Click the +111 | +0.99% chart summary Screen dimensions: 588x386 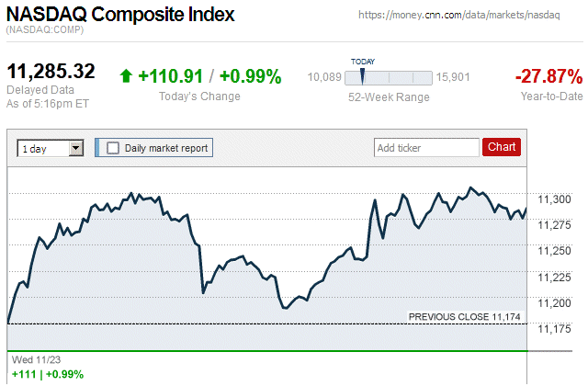pyautogui.click(x=46, y=374)
